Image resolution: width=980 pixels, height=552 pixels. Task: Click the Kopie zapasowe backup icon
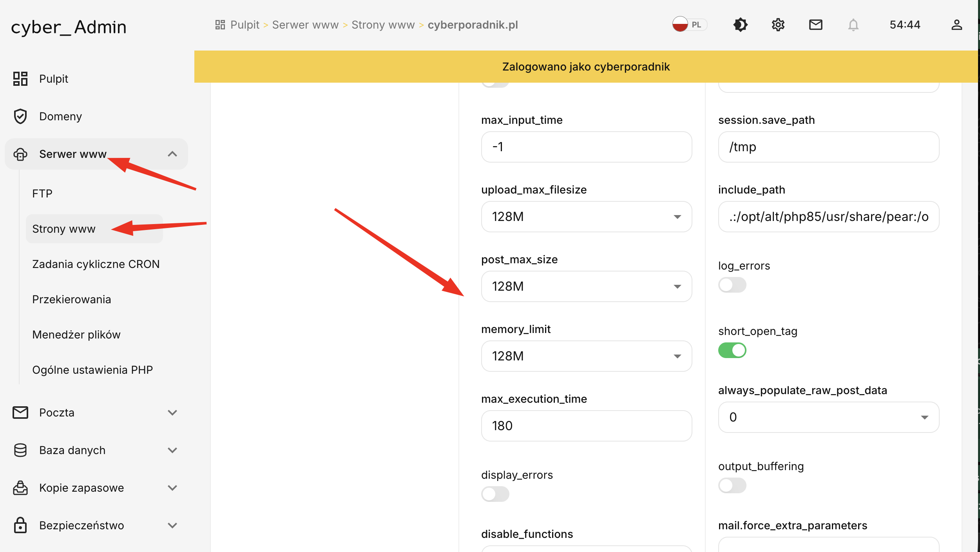20,488
